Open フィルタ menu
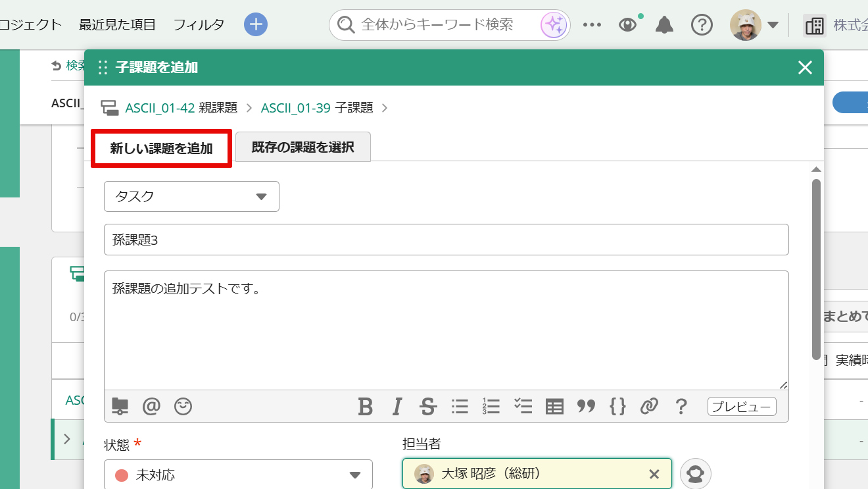 199,25
